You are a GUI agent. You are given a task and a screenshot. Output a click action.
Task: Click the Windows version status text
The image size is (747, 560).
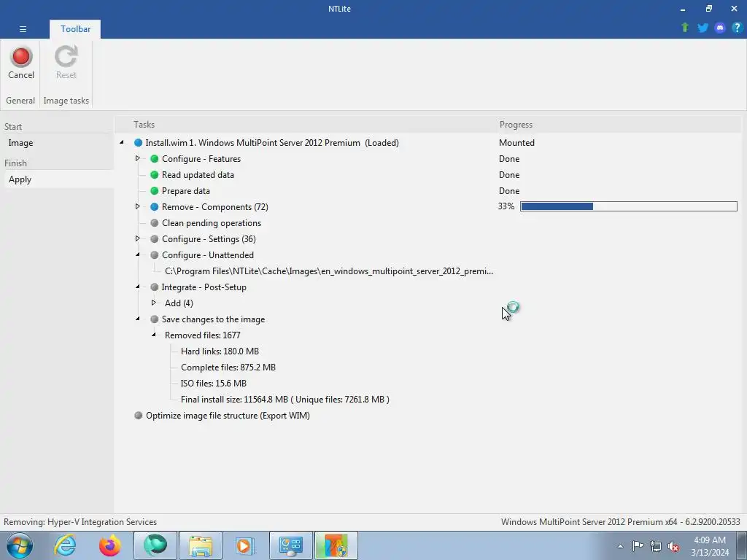click(x=620, y=522)
